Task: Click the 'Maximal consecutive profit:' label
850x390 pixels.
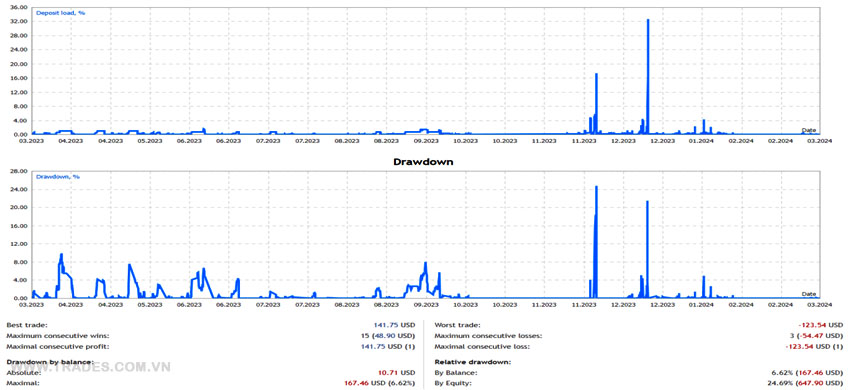Action: click(57, 346)
